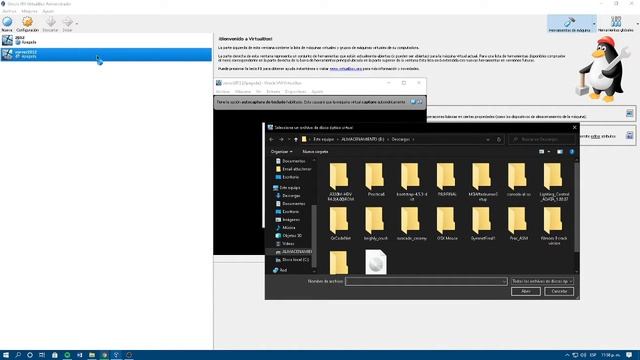This screenshot has width=640, height=360.
Task: Select the disc image file in third row
Action: pyautogui.click(x=376, y=262)
